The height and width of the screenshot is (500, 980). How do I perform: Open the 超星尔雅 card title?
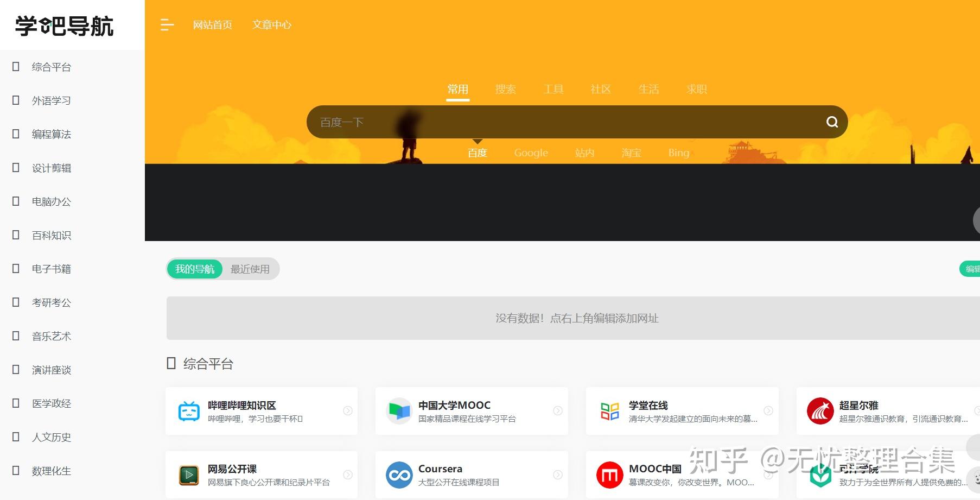click(x=859, y=406)
